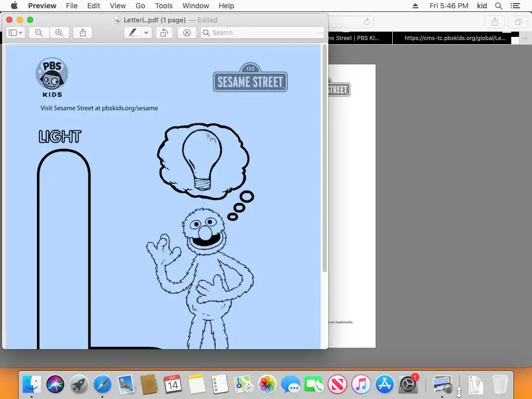Switch to the Street | PBS KI... Safari tab
This screenshot has height=399, width=532.
pyautogui.click(x=360, y=38)
